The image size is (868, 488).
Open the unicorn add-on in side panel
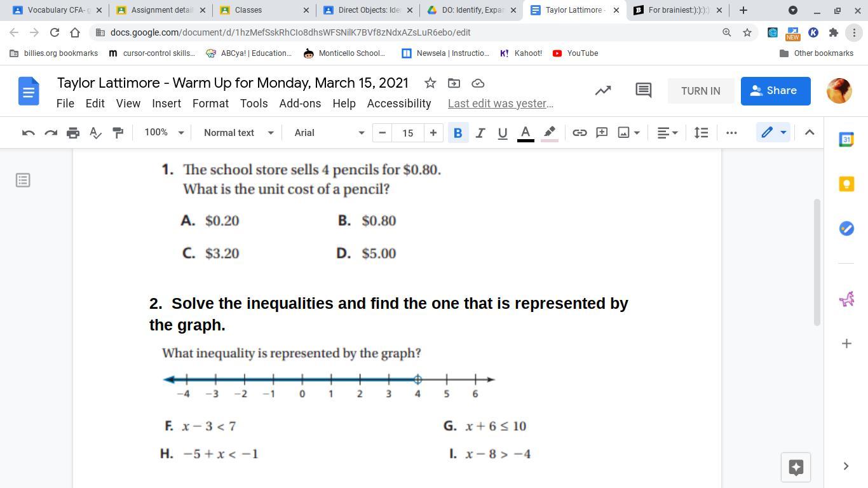tap(846, 299)
